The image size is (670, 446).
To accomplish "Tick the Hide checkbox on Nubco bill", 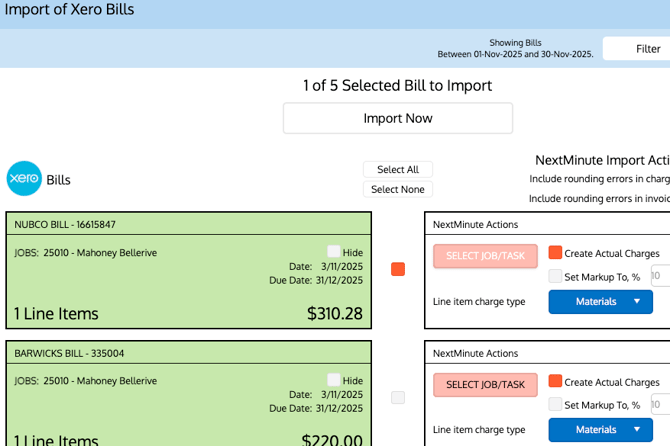I will point(334,252).
